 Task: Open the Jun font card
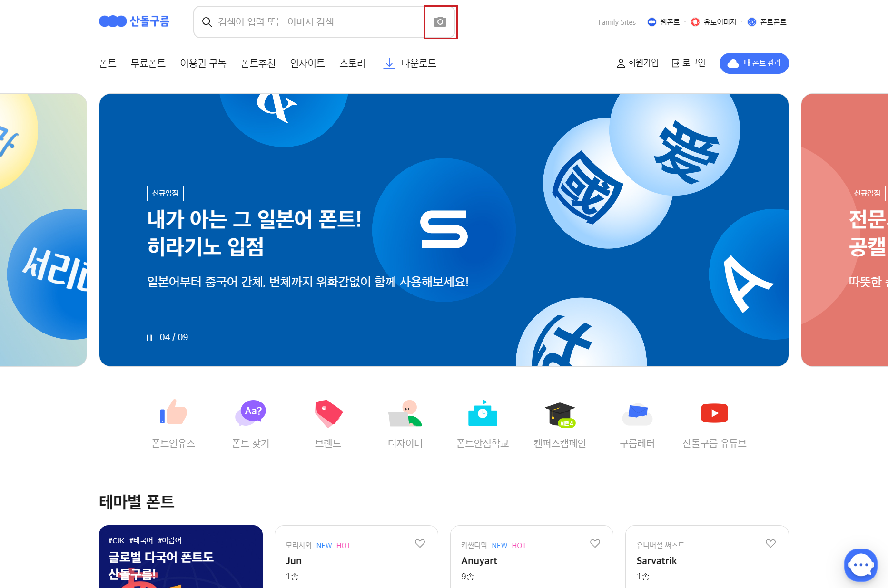356,557
